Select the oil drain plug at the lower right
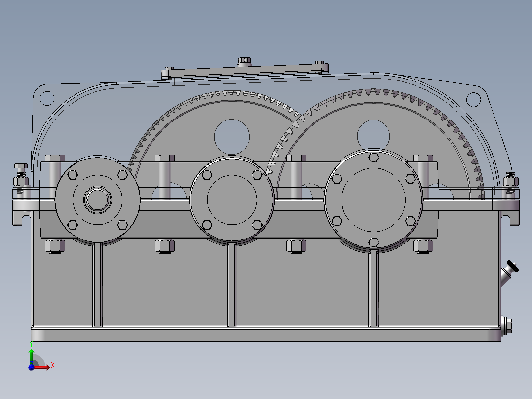Screen dimensions: 532x399 click(x=507, y=325)
